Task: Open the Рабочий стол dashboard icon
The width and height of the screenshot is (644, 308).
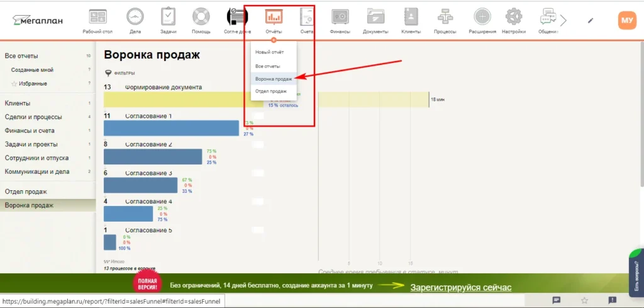Action: [97, 17]
